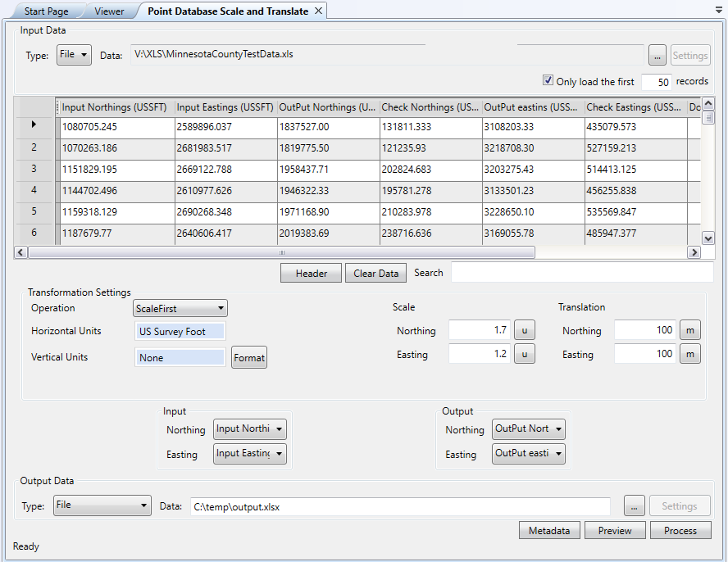The height and width of the screenshot is (562, 728).
Task: Select the Input Northing column dropdown
Action: coord(250,429)
